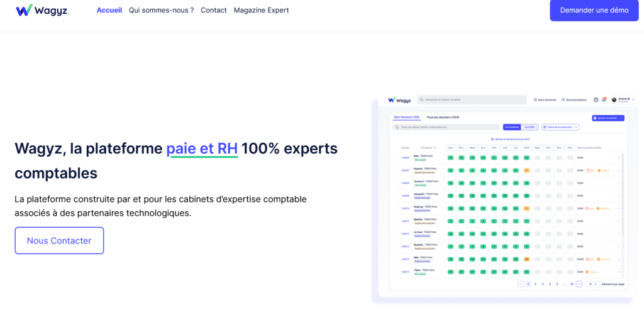
Task: Open the notifications bell in the dashboard
Action: coord(604,100)
